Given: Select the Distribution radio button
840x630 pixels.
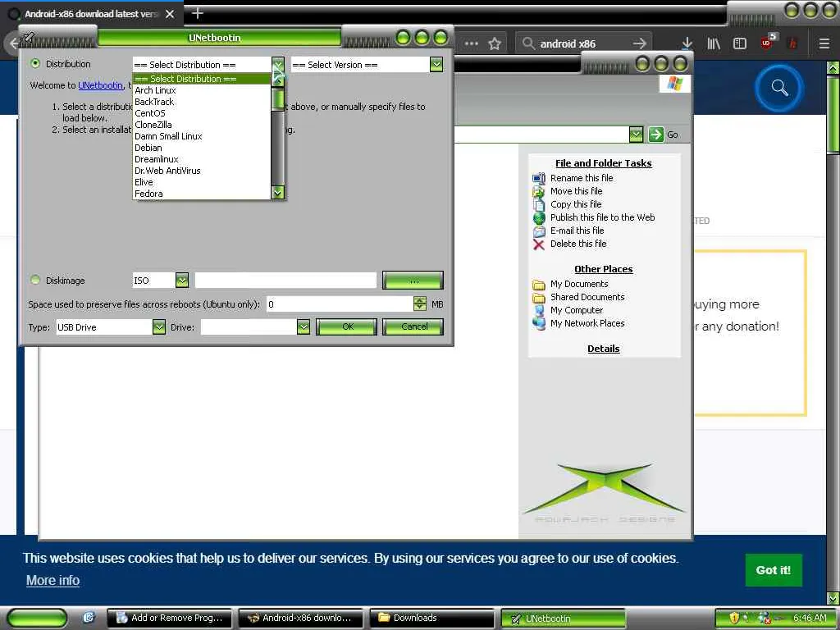Looking at the screenshot, I should click(35, 63).
